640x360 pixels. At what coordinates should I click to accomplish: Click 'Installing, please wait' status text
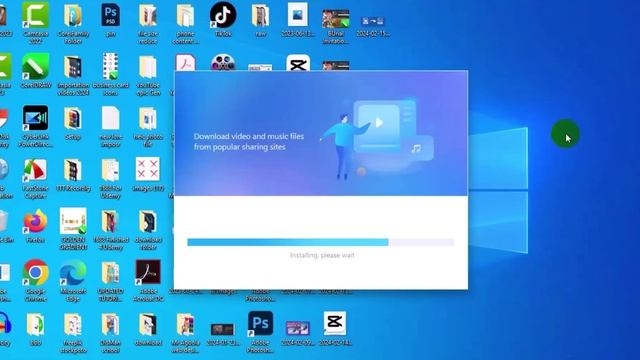[x=322, y=255]
